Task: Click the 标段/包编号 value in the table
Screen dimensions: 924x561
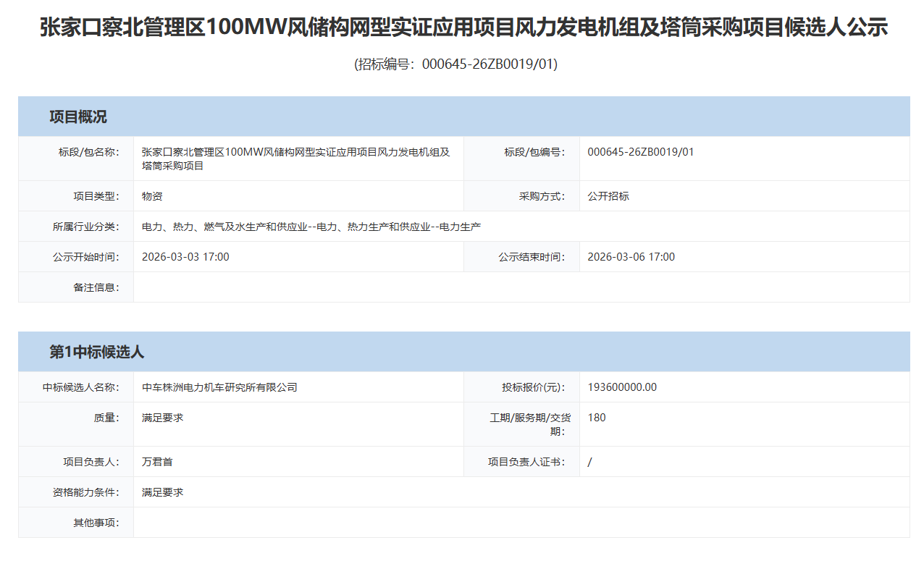Action: (x=640, y=152)
